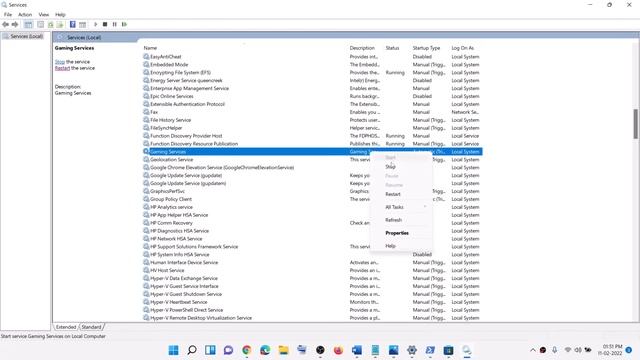Click the vertical scrollbar thumb of services list

click(x=636, y=124)
